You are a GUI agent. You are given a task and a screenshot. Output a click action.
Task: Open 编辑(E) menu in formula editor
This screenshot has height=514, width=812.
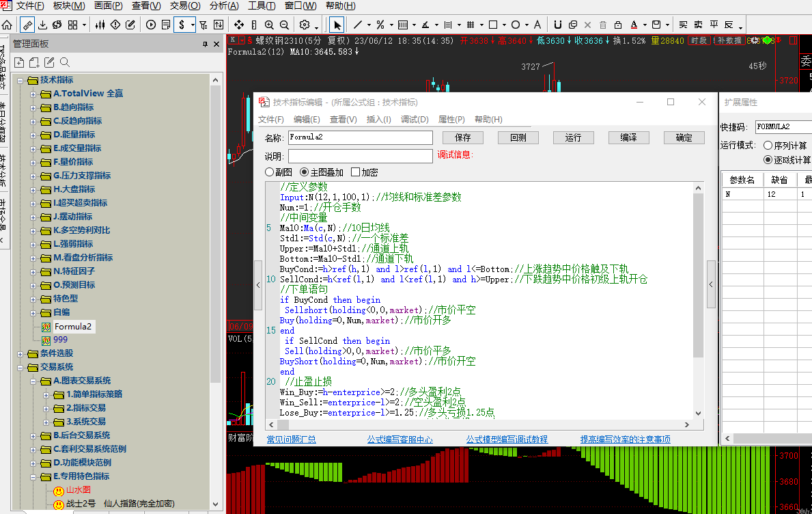pos(307,119)
